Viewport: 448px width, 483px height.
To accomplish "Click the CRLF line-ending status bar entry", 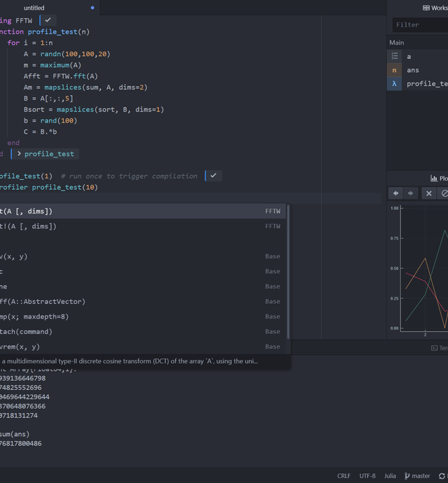I will (344, 476).
